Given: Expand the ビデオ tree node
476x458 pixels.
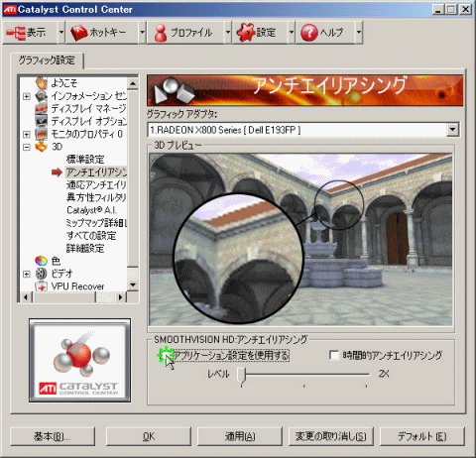Looking at the screenshot, I should click(27, 274).
